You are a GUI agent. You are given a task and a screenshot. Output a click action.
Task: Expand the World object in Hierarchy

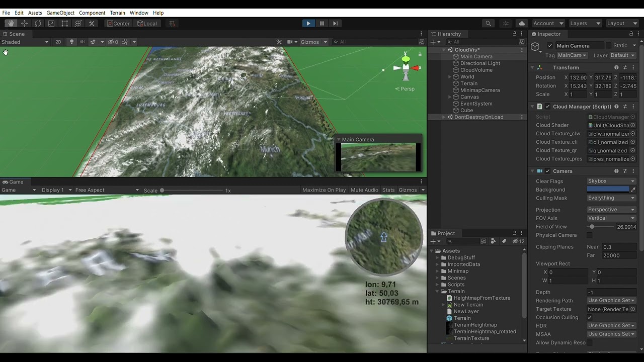click(450, 77)
